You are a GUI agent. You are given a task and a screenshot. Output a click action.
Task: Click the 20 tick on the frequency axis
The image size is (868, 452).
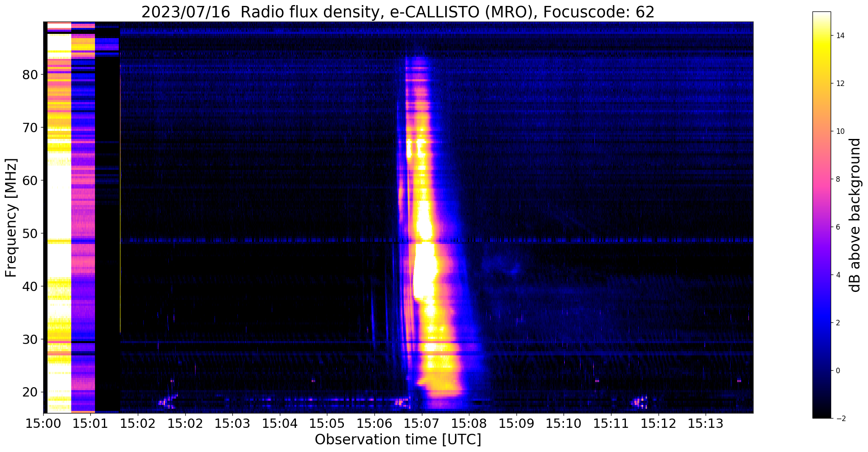click(30, 392)
